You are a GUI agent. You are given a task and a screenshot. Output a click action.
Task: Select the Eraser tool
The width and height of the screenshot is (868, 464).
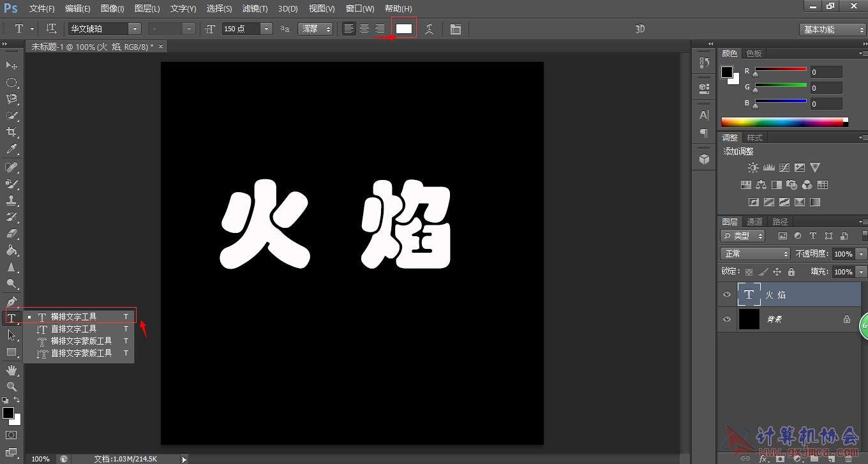pos(11,234)
